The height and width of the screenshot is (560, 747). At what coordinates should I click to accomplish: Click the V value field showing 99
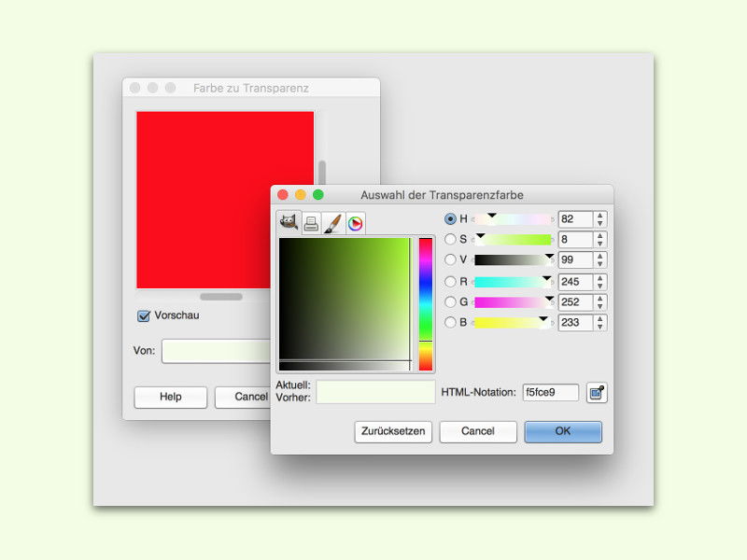tap(575, 259)
